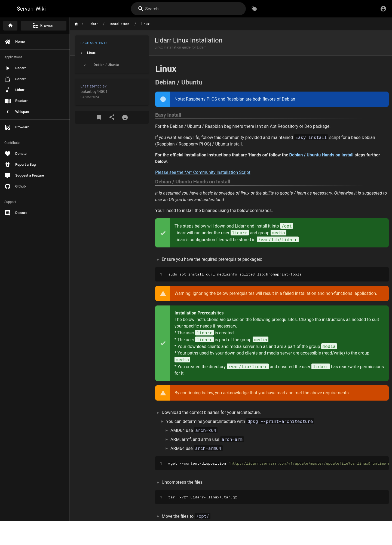
Task: Click the Easy Install heading
Action: point(168,115)
